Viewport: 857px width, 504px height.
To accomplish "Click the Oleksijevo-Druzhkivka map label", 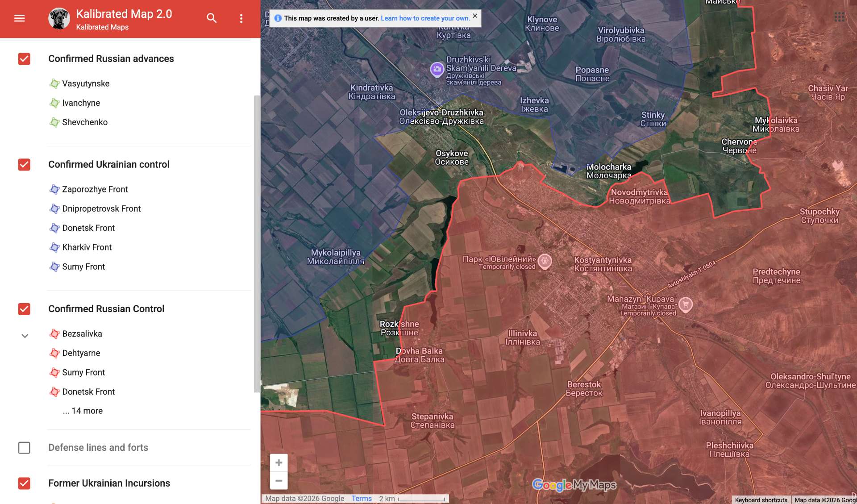I will 441,117.
